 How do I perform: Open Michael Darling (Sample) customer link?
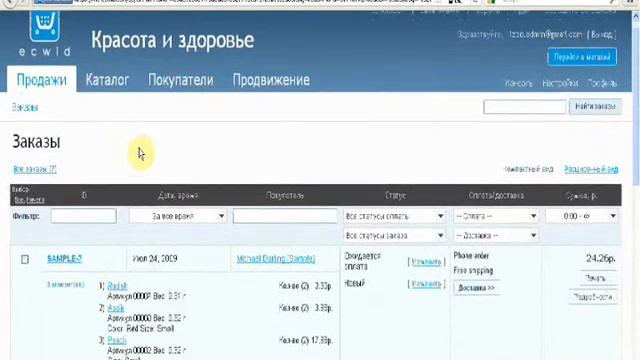[x=276, y=259]
